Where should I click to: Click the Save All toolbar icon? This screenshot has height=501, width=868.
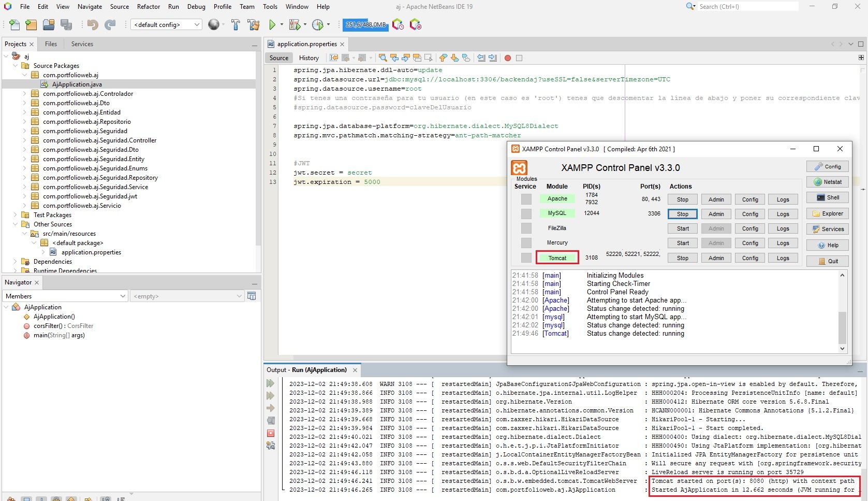click(x=66, y=24)
